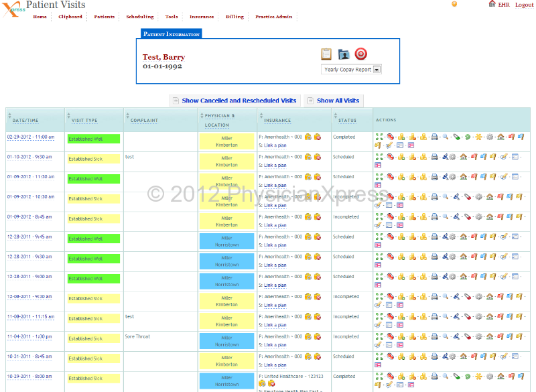Sort visits by the Date/Time column header
The width and height of the screenshot is (536, 392).
pyautogui.click(x=25, y=121)
